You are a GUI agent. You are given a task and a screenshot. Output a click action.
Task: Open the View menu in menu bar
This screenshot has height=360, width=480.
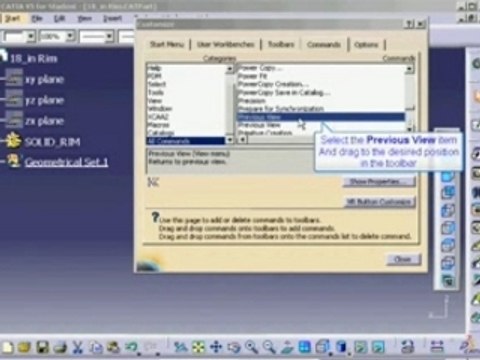[84, 18]
